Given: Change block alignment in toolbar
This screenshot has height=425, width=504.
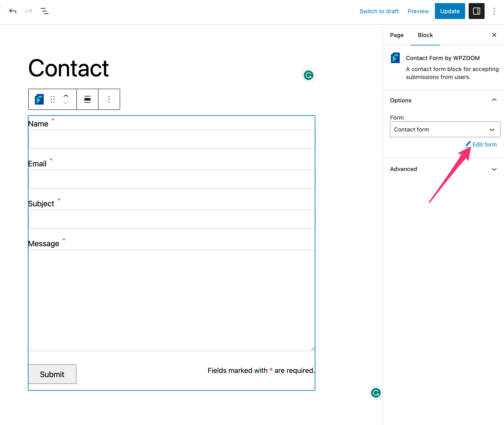Looking at the screenshot, I should point(87,99).
